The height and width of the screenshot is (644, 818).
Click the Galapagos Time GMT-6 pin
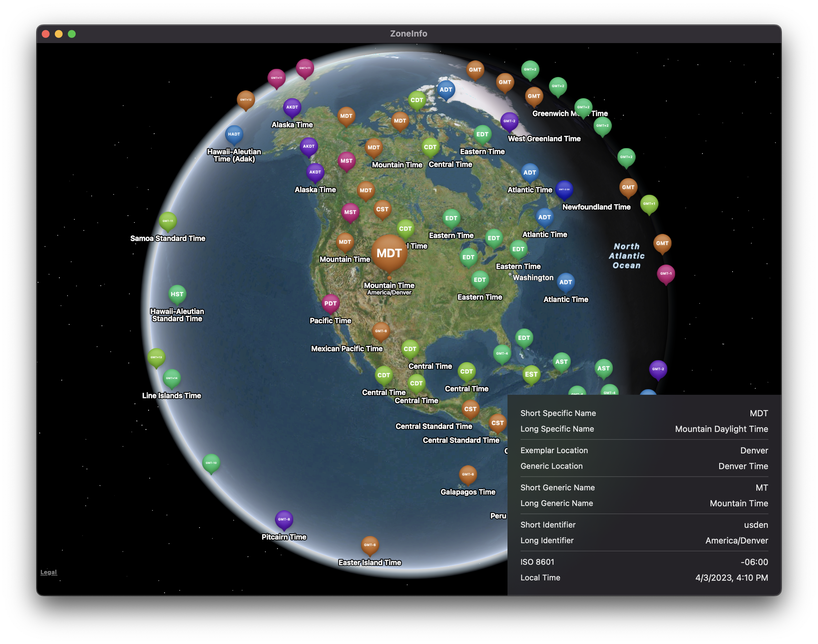point(468,474)
